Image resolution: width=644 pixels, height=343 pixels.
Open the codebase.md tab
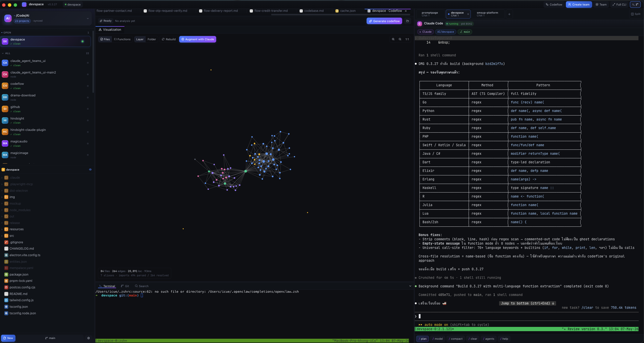click(311, 11)
